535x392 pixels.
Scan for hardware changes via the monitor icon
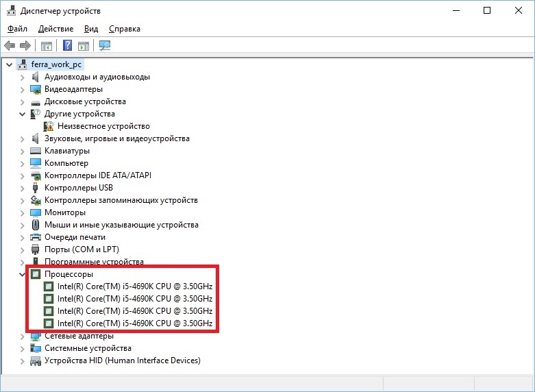coord(105,45)
